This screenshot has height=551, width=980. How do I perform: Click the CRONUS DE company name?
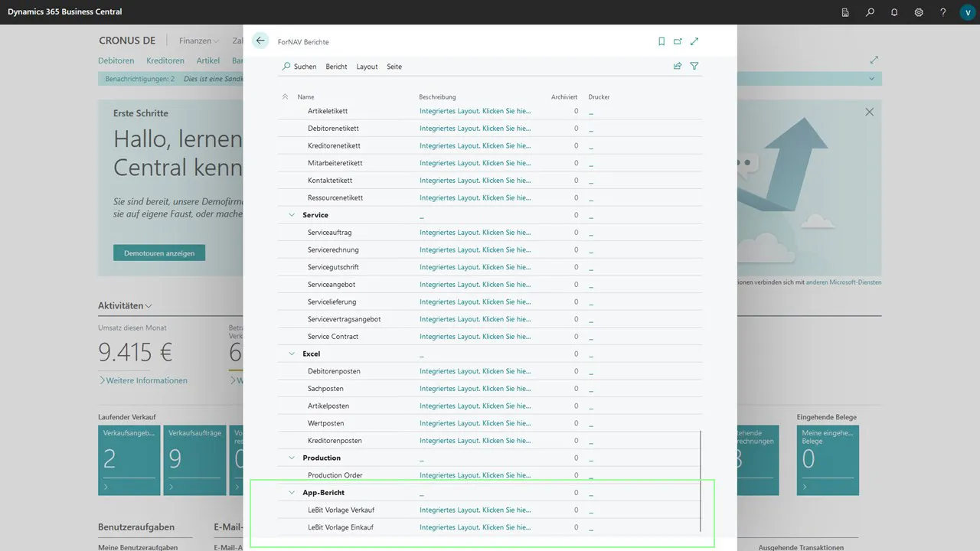[x=127, y=41]
